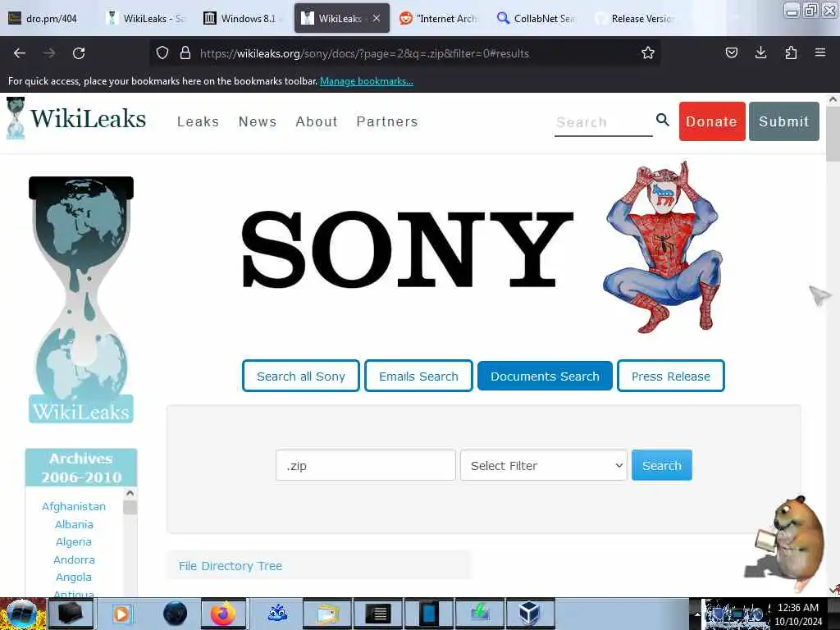Close the active WikiLeaks tab
This screenshot has width=840, height=630.
pyautogui.click(x=377, y=18)
